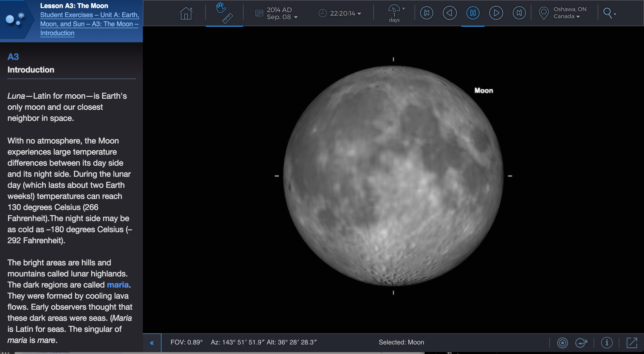This screenshot has width=644, height=354.
Task: Pause time flow with the pause button
Action: coord(473,13)
